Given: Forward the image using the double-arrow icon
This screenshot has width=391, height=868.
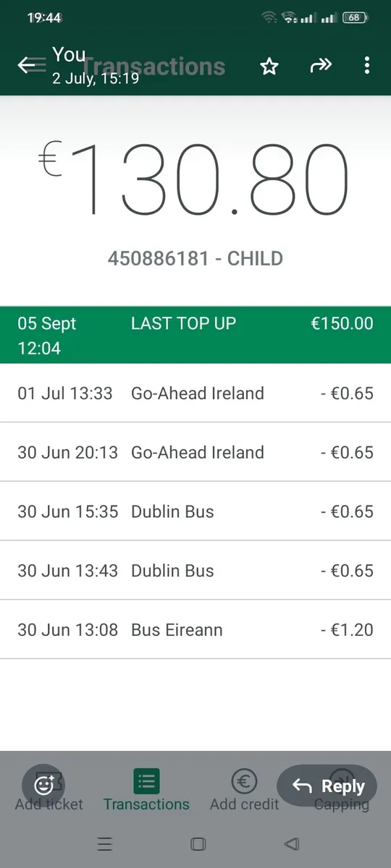Looking at the screenshot, I should (x=320, y=66).
